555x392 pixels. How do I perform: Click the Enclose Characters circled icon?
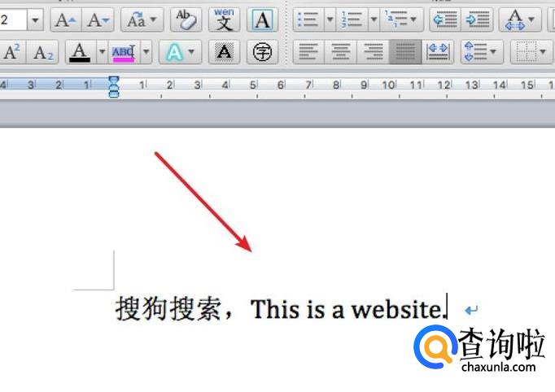tap(262, 52)
